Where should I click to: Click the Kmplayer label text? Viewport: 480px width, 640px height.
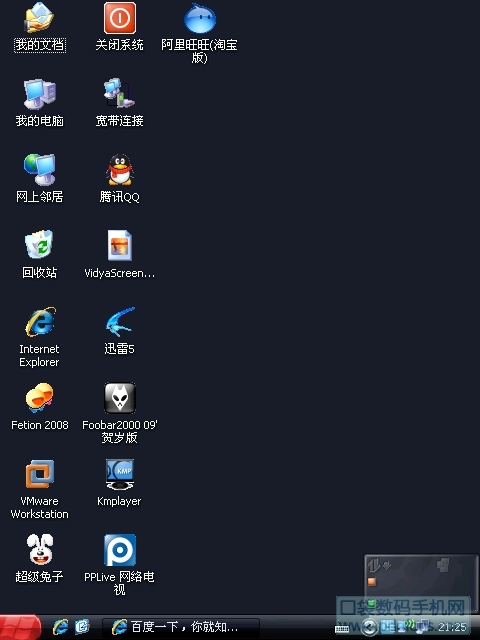119,502
